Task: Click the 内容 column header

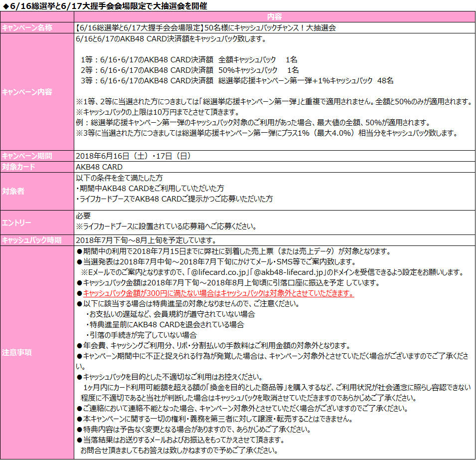Action: (274, 16)
